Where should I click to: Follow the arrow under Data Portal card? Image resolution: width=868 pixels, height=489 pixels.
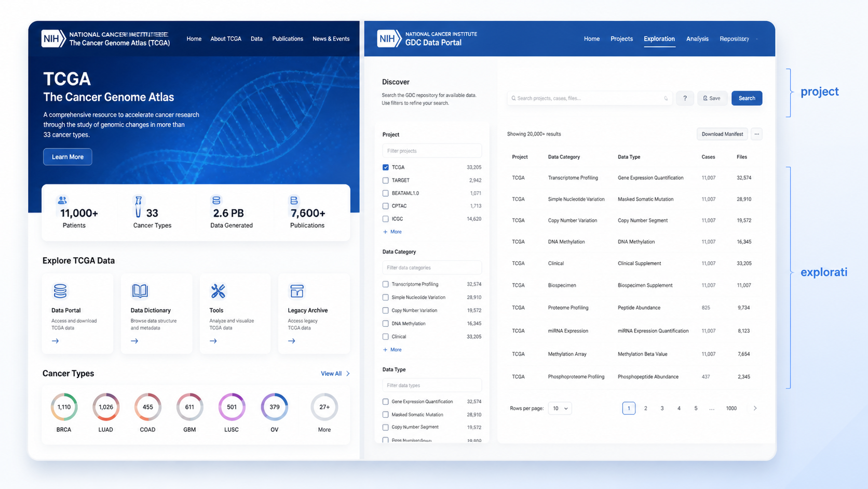(x=56, y=341)
